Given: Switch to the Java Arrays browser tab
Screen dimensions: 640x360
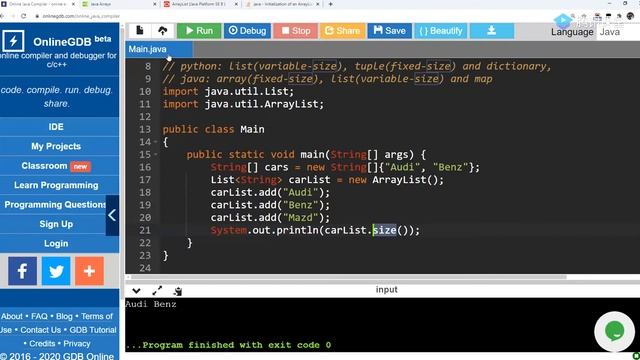Looking at the screenshot, I should point(118,4).
